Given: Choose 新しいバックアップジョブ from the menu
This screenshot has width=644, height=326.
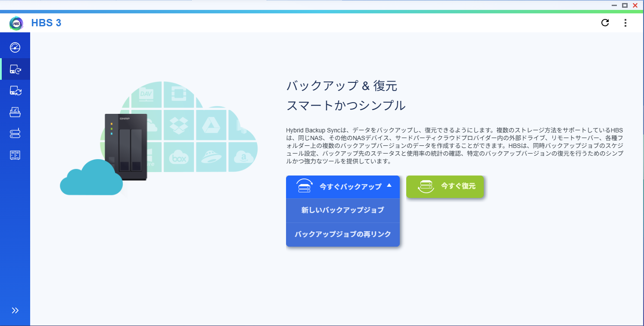Looking at the screenshot, I should point(342,210).
